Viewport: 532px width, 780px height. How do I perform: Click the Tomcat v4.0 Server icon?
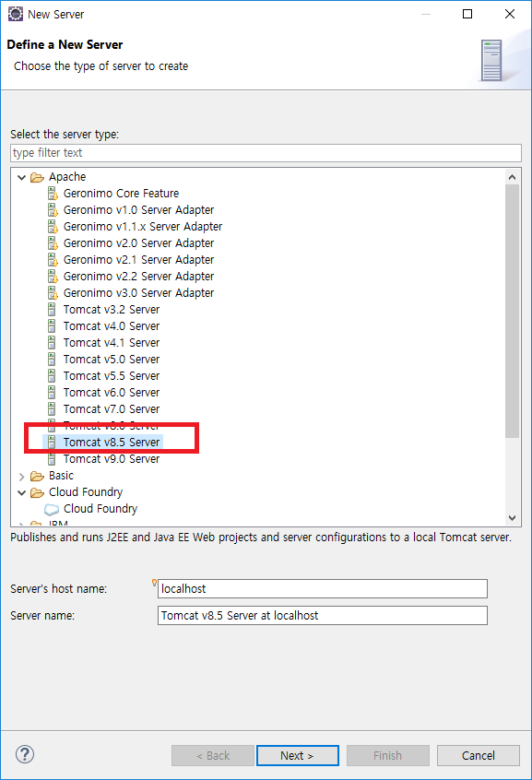click(x=52, y=325)
